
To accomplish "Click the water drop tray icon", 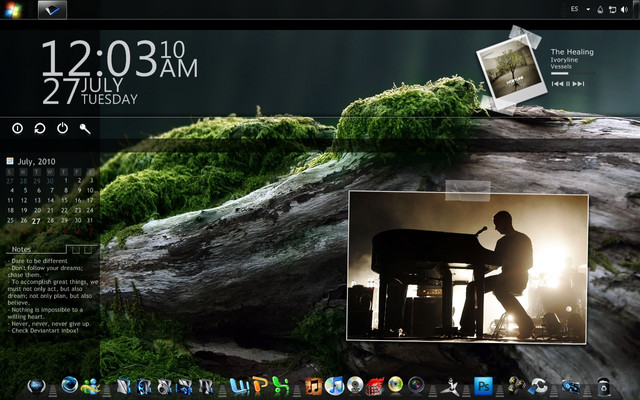I will click(x=600, y=10).
